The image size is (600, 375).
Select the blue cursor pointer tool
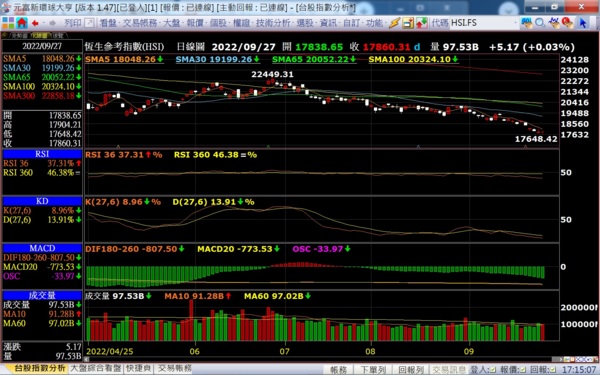point(583,23)
